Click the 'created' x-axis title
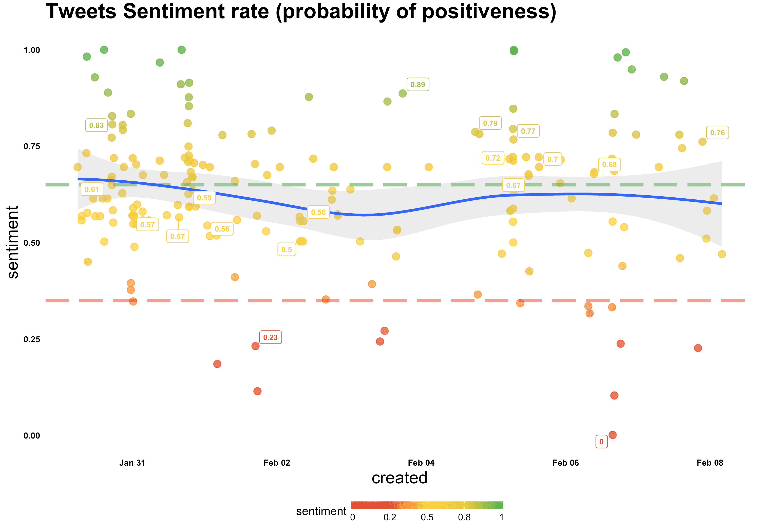760x532 pixels. [400, 478]
